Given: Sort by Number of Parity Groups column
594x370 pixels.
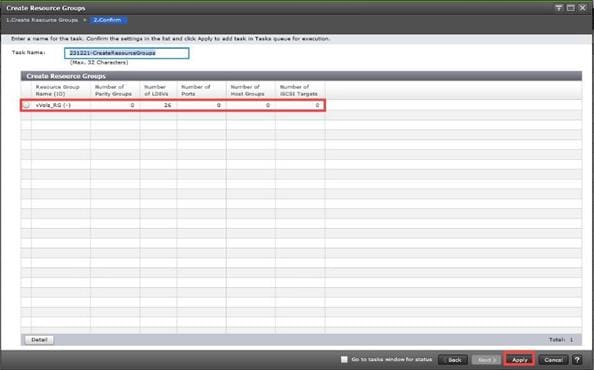Looking at the screenshot, I should 115,90.
